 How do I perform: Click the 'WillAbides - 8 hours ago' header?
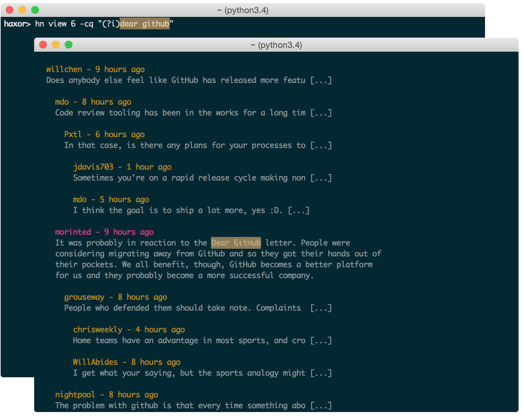click(127, 362)
